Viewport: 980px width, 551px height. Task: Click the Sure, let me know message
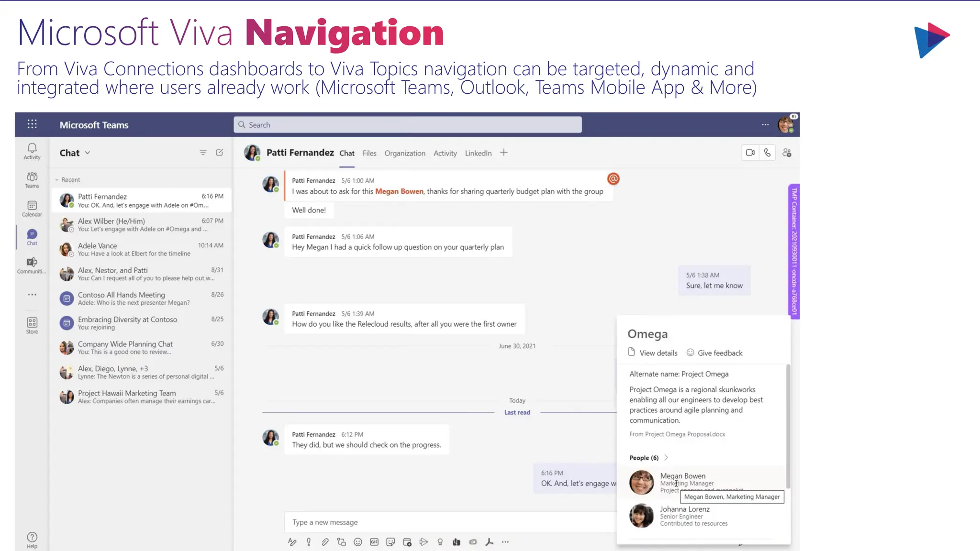click(x=714, y=280)
